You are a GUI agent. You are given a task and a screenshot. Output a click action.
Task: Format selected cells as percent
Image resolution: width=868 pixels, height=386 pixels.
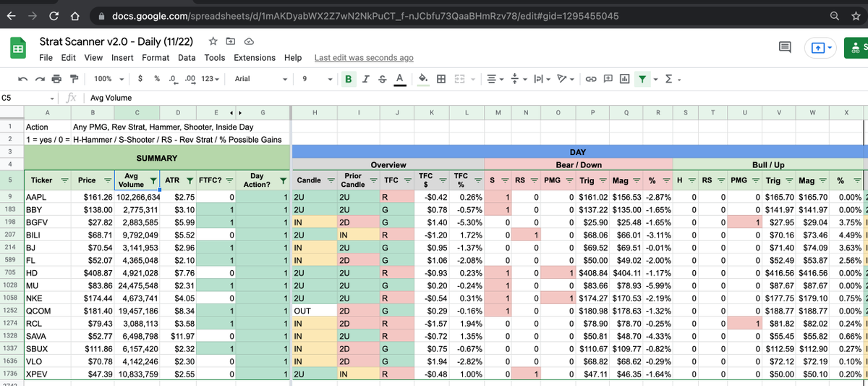tap(156, 79)
